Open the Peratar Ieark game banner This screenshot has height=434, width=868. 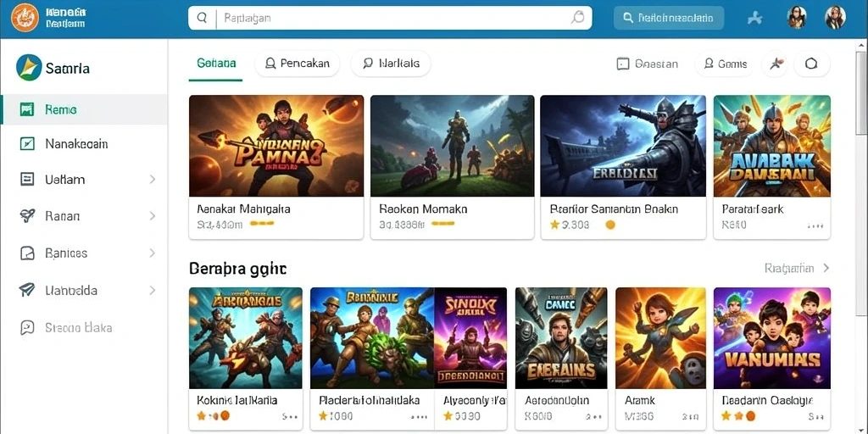pyautogui.click(x=771, y=146)
